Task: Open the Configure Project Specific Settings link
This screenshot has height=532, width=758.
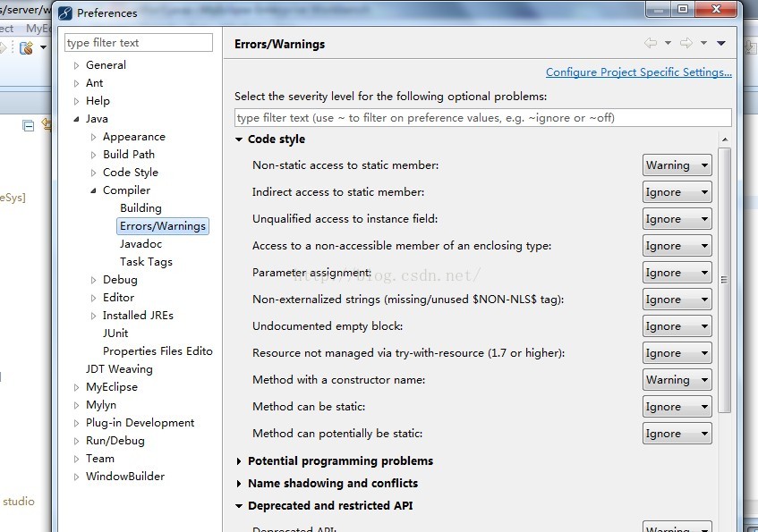Action: tap(639, 72)
